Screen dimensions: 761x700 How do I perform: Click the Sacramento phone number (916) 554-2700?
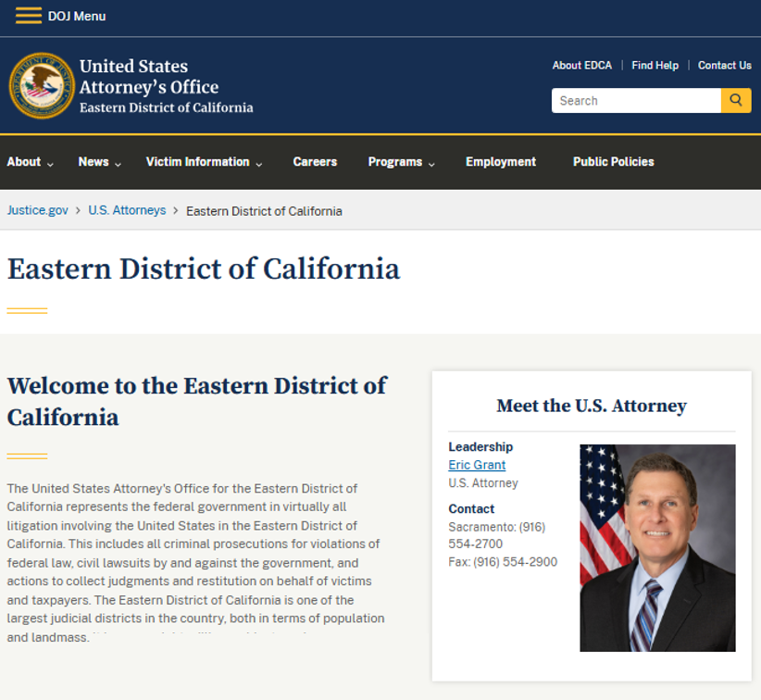pyautogui.click(x=496, y=535)
